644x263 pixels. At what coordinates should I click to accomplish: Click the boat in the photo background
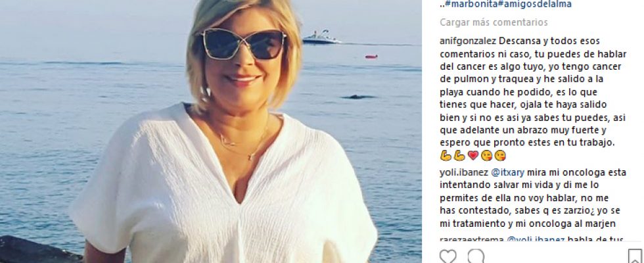(321, 37)
